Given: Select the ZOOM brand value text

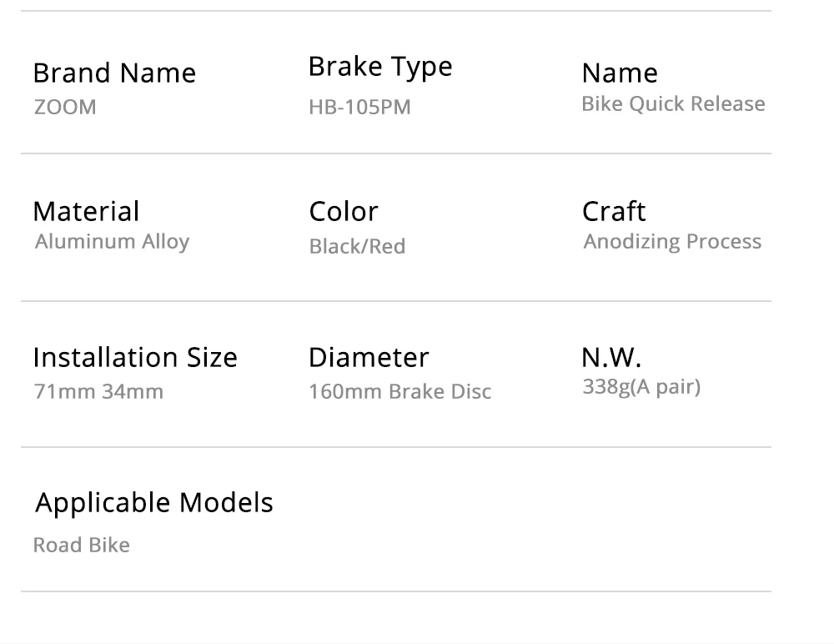Looking at the screenshot, I should tap(65, 108).
